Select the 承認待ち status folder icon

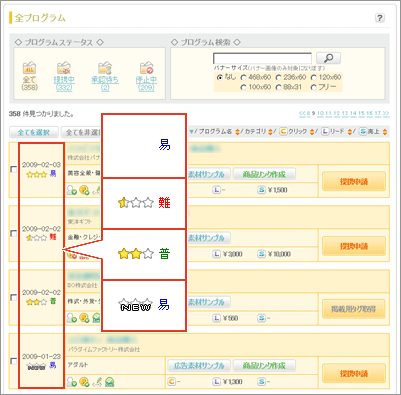tap(105, 68)
